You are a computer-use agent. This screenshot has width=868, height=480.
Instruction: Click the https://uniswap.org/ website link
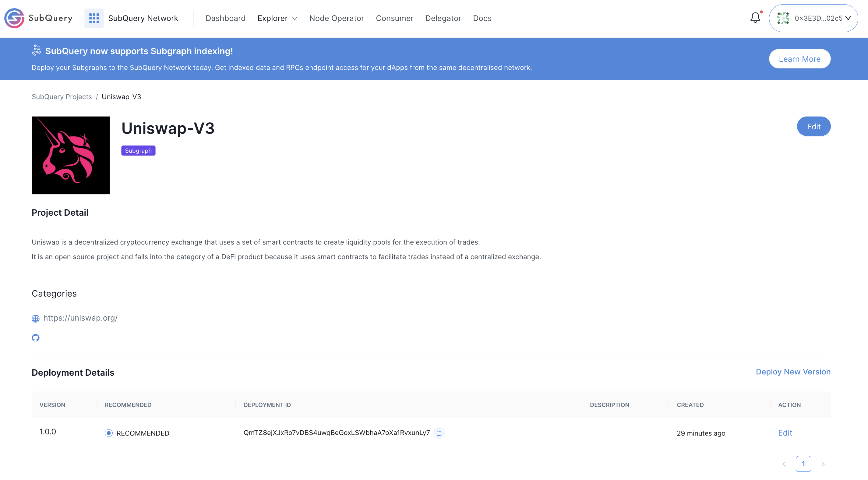[80, 318]
